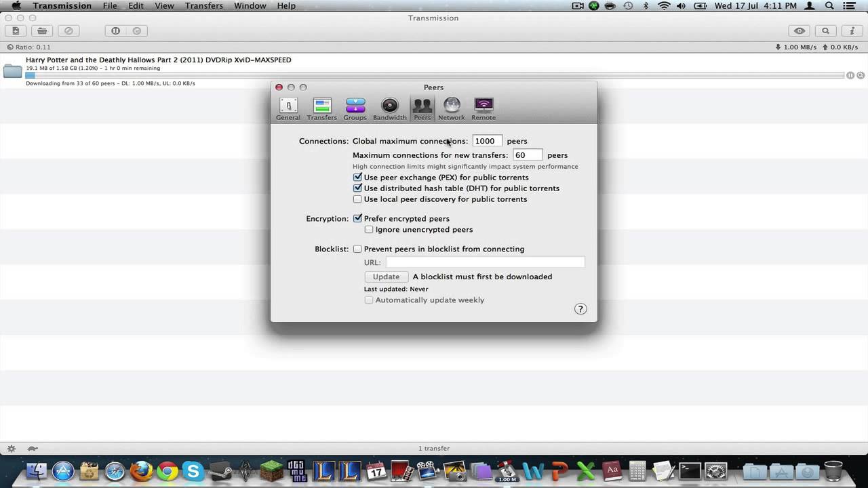Open the View menu
Image resolution: width=868 pixels, height=488 pixels.
tap(164, 5)
